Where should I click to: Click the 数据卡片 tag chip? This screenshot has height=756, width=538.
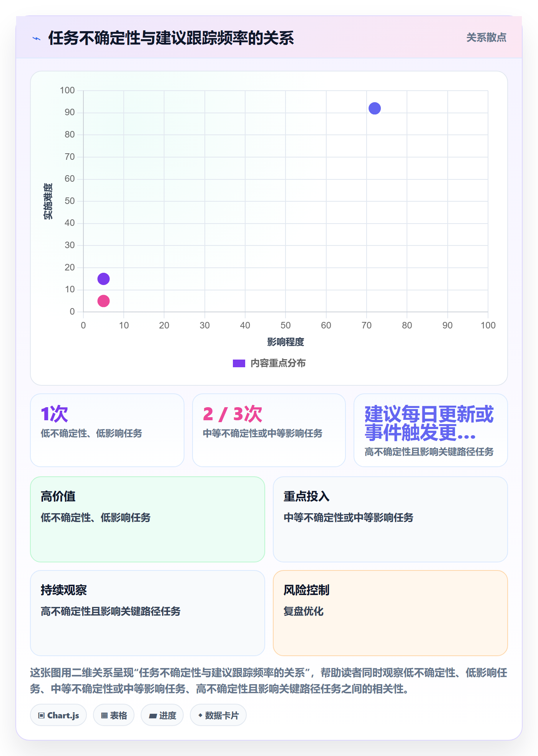(218, 715)
